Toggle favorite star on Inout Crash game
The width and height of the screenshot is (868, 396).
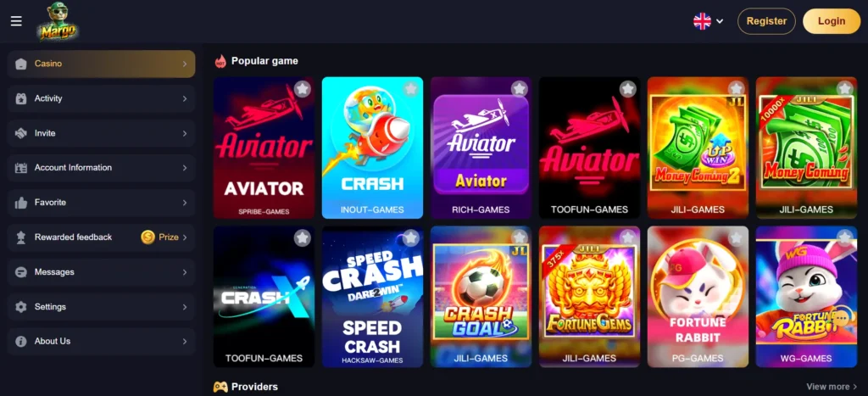click(x=410, y=89)
